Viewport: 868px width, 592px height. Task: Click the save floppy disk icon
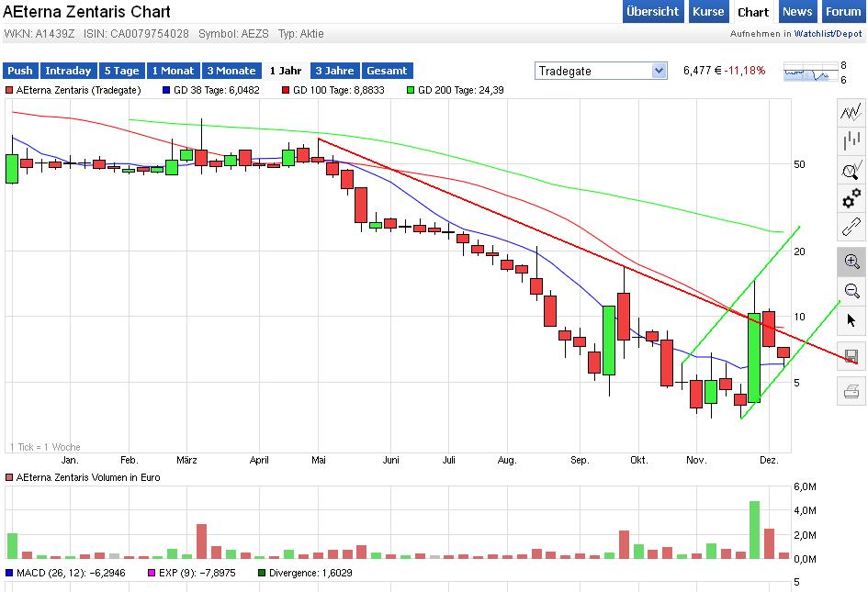851,356
